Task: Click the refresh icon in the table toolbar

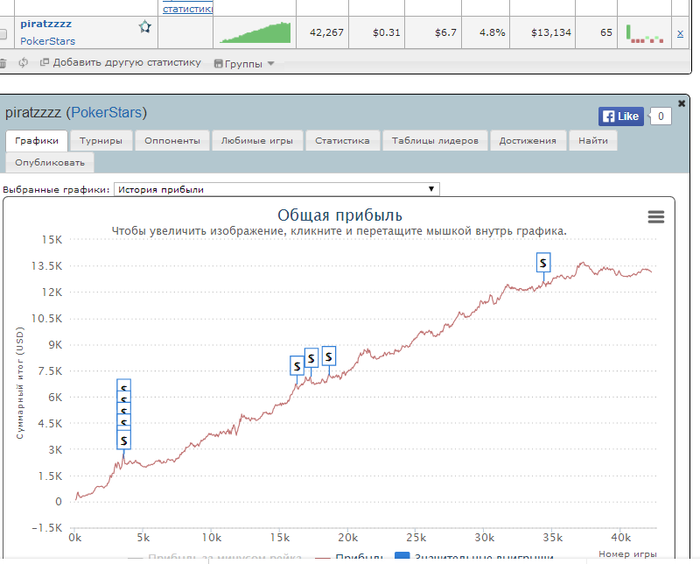Action: (x=23, y=63)
